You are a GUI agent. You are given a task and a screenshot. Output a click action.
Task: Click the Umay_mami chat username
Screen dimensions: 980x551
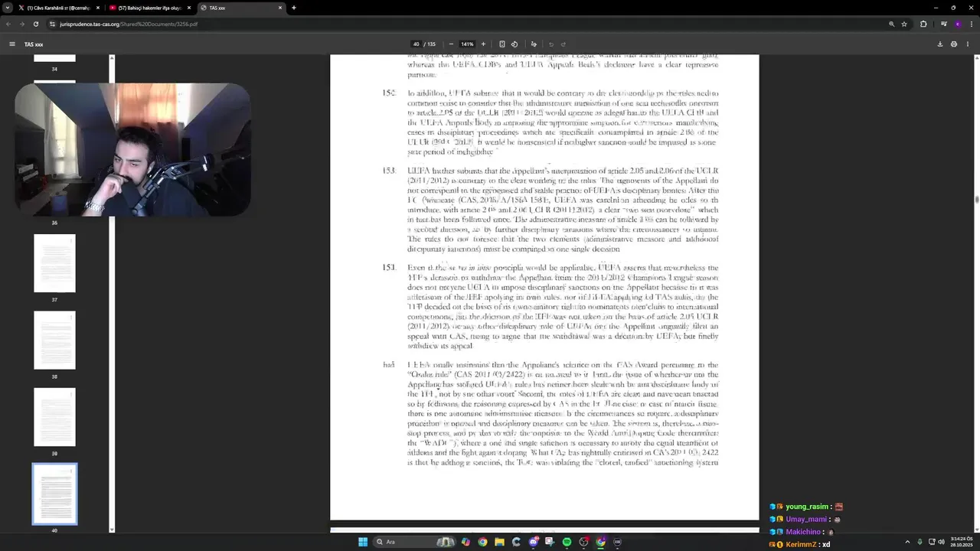click(x=807, y=520)
